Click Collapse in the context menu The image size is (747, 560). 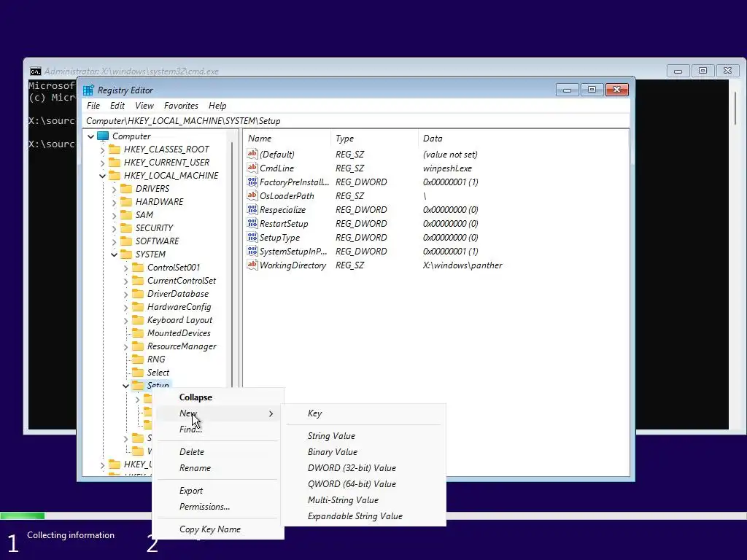[217, 397]
